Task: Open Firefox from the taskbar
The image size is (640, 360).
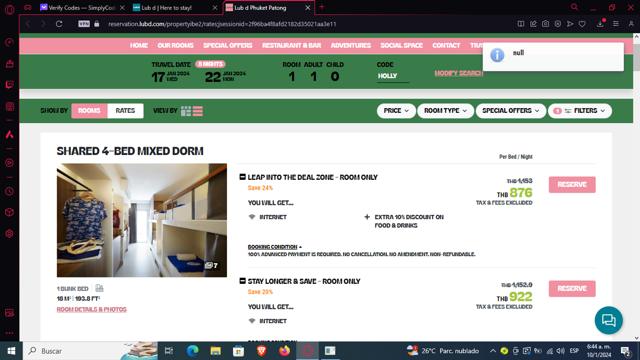Action: (284, 351)
